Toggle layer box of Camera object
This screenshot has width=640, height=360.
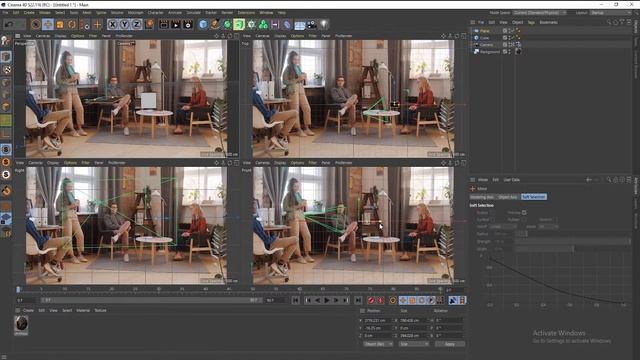coord(505,44)
